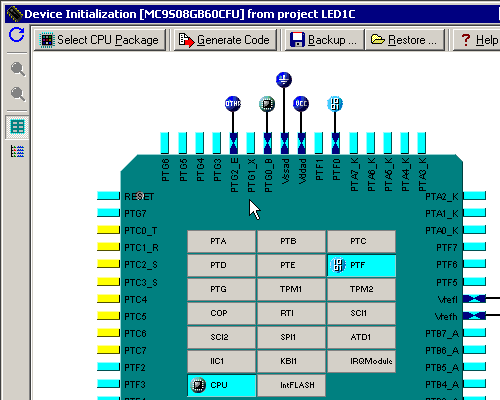
Task: Click the PTA0_K pin label
Action: [442, 230]
